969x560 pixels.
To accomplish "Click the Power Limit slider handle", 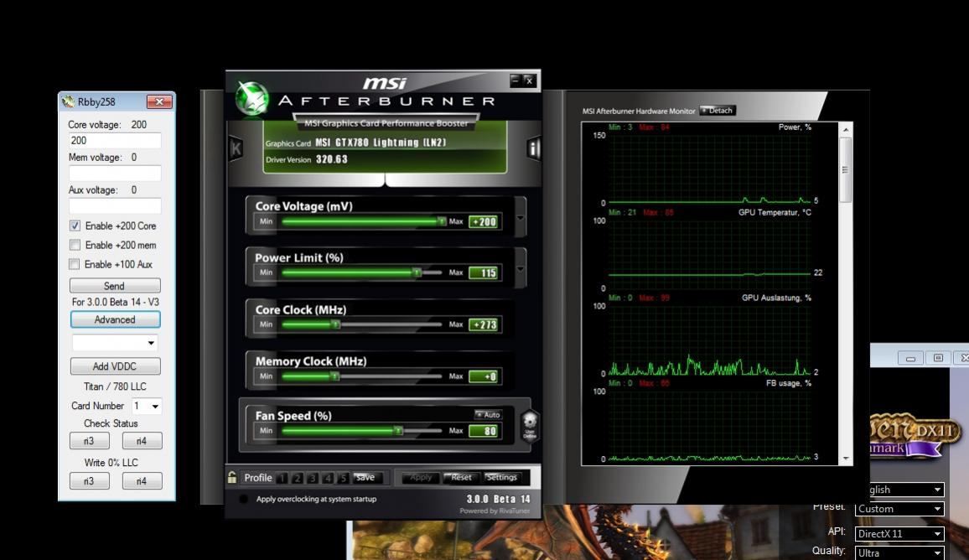I will 417,272.
